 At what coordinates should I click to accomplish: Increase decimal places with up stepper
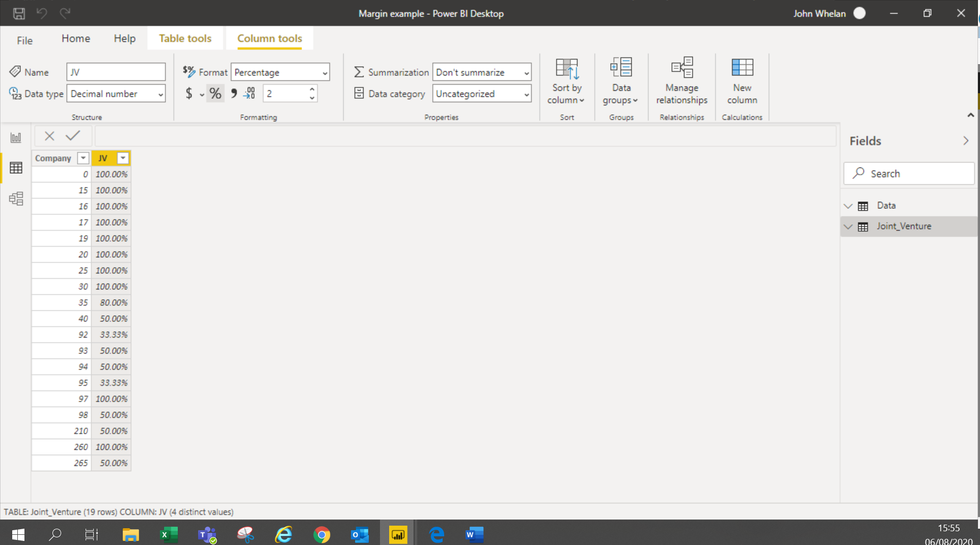coord(312,89)
